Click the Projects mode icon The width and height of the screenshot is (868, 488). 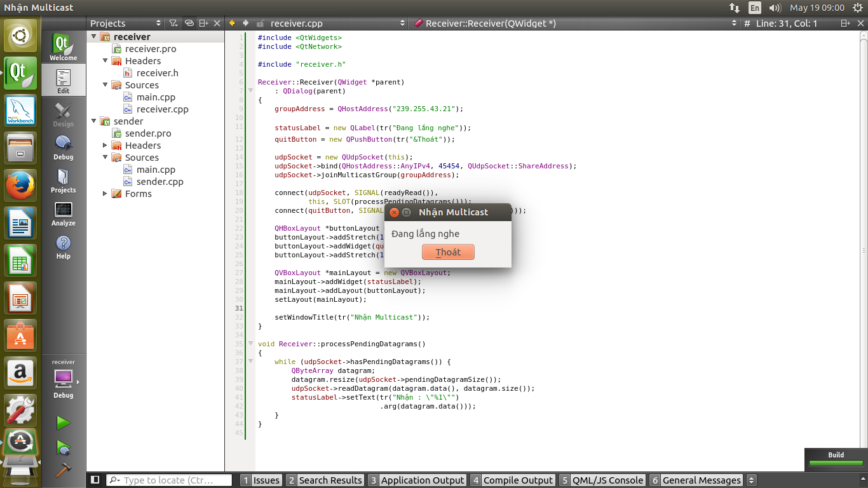[63, 180]
